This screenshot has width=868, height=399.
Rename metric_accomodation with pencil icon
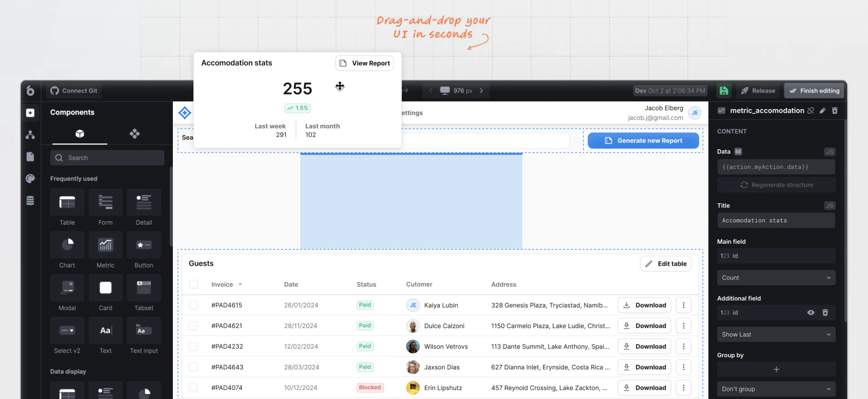coord(822,111)
